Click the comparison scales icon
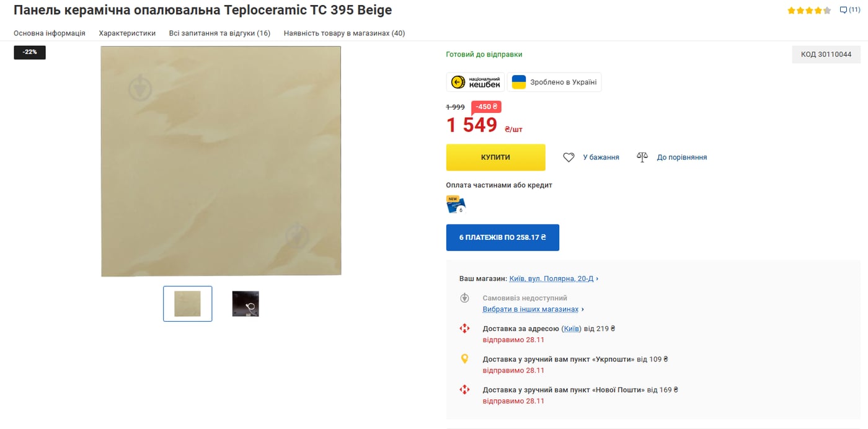 tap(642, 157)
